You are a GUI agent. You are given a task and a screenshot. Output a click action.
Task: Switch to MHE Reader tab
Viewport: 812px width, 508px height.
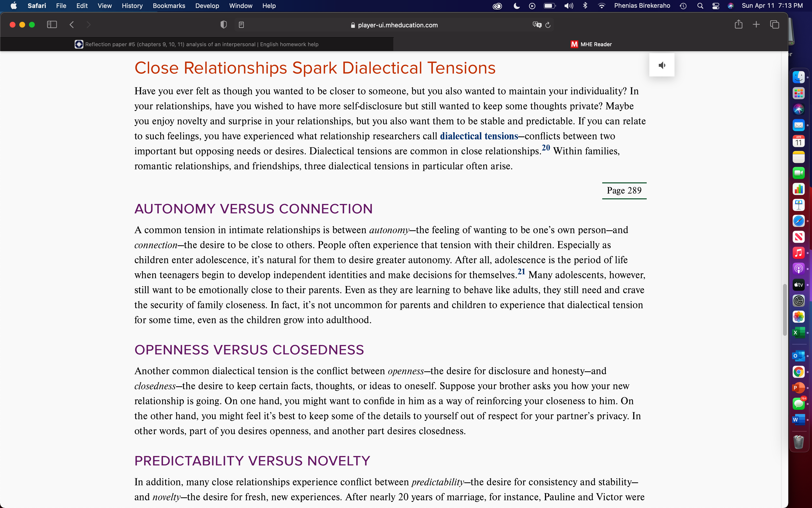[x=591, y=44]
